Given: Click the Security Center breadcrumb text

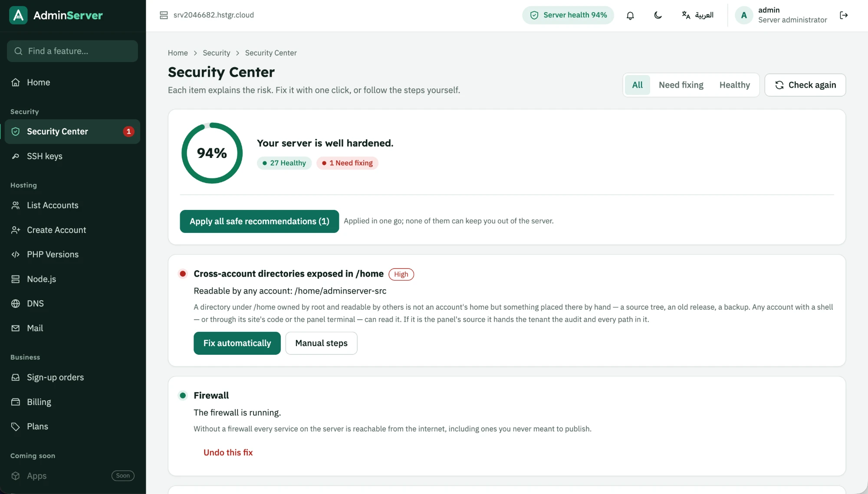Looking at the screenshot, I should coord(271,53).
